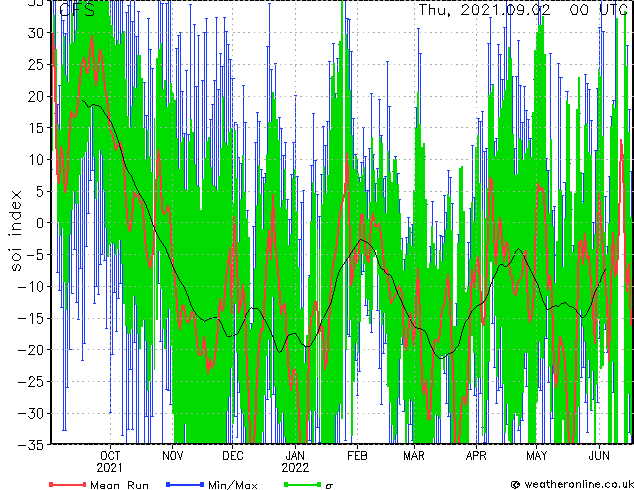This screenshot has width=634, height=490.
Task: Click the '5' y-axis value
Action: [x=40, y=191]
